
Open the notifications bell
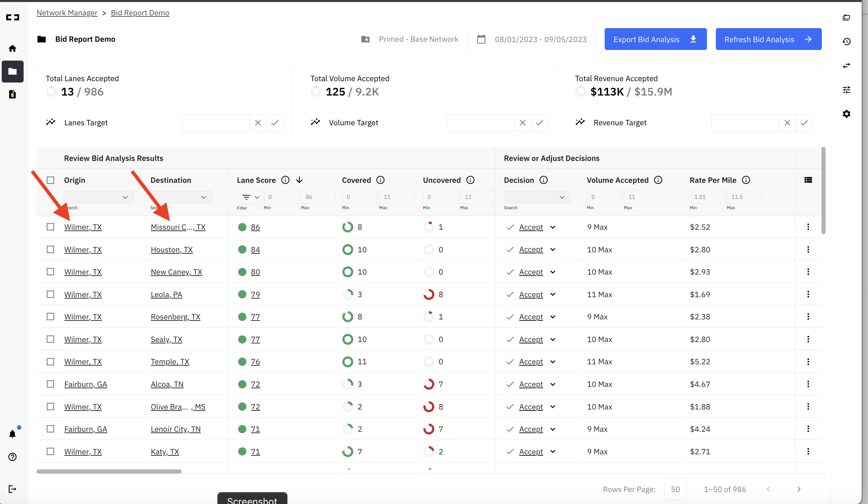[x=12, y=434]
